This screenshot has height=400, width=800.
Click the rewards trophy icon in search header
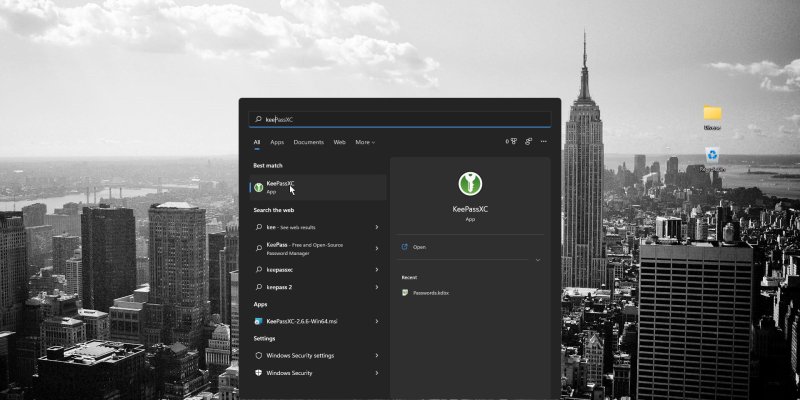[x=514, y=142]
